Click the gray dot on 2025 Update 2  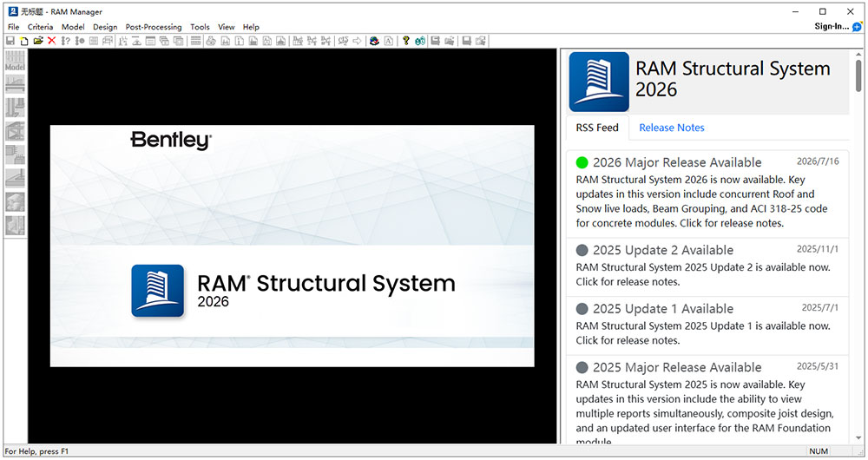tap(582, 250)
